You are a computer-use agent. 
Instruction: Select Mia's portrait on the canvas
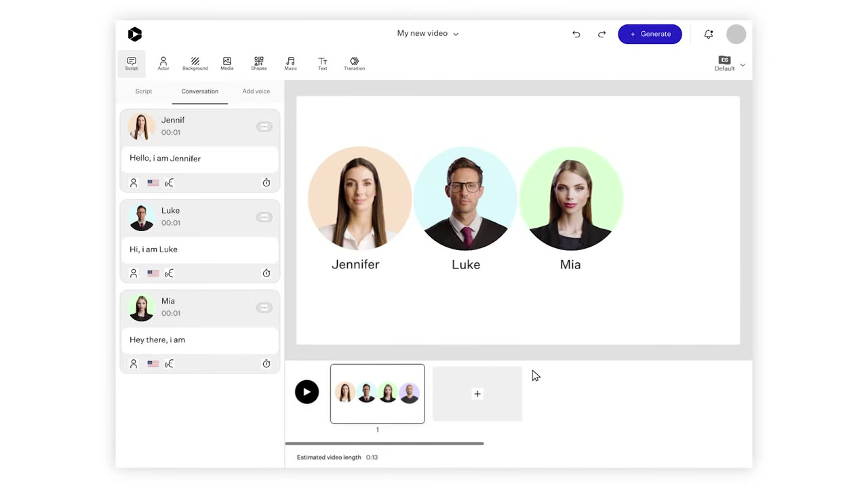point(571,199)
